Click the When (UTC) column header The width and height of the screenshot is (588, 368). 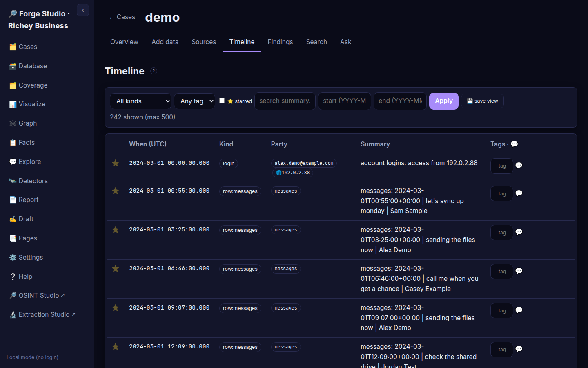coord(148,144)
